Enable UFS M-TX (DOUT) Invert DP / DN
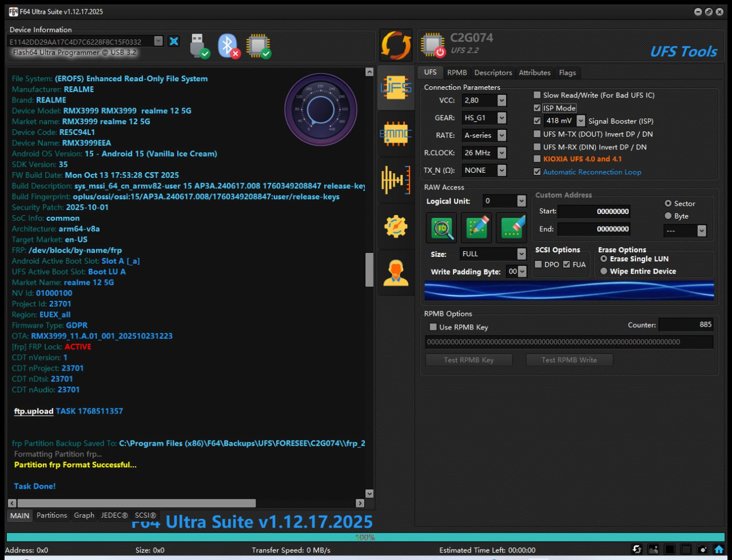732x560 pixels. [537, 134]
